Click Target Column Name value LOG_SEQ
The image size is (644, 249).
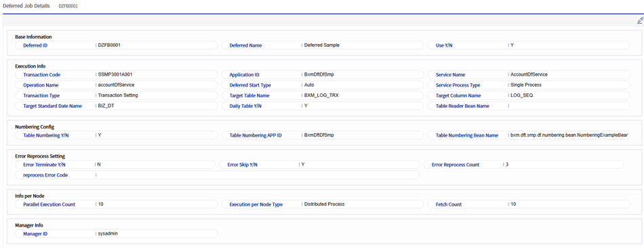click(521, 95)
